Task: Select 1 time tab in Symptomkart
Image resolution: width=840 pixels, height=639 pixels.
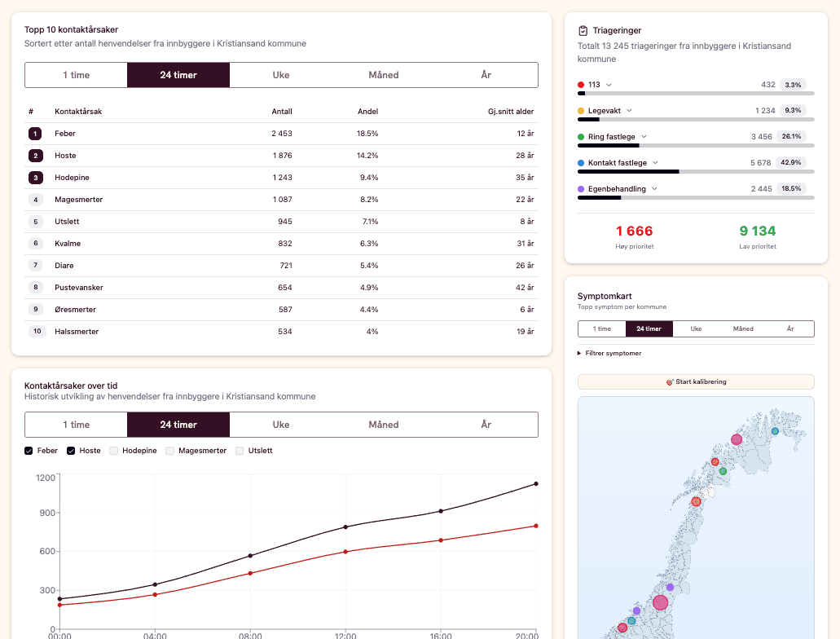Action: (x=601, y=328)
